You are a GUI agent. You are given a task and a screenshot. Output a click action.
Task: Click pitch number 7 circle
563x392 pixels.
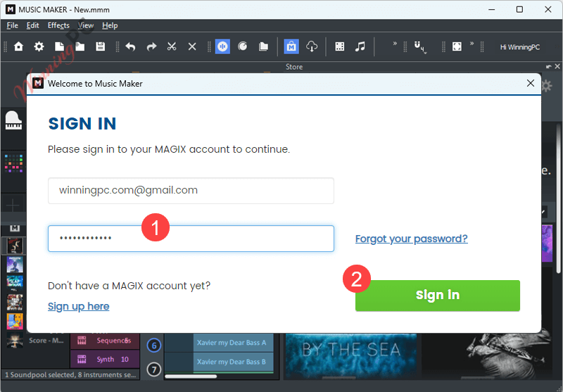click(x=154, y=369)
